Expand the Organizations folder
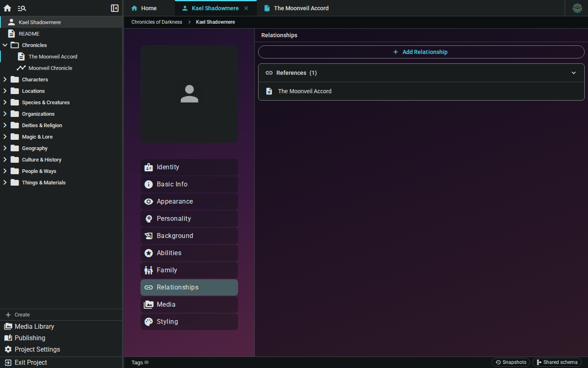Screen dimensions: 588x368 click(x=5, y=114)
